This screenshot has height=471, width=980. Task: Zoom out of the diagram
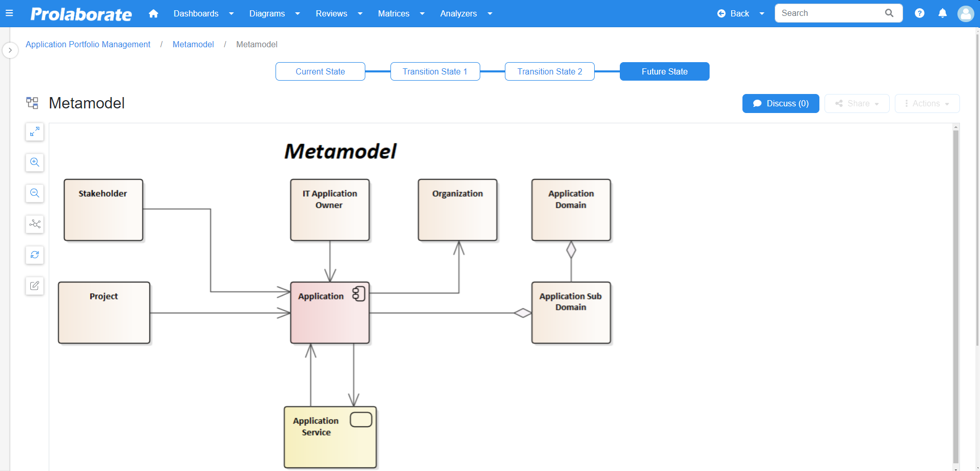(x=34, y=194)
